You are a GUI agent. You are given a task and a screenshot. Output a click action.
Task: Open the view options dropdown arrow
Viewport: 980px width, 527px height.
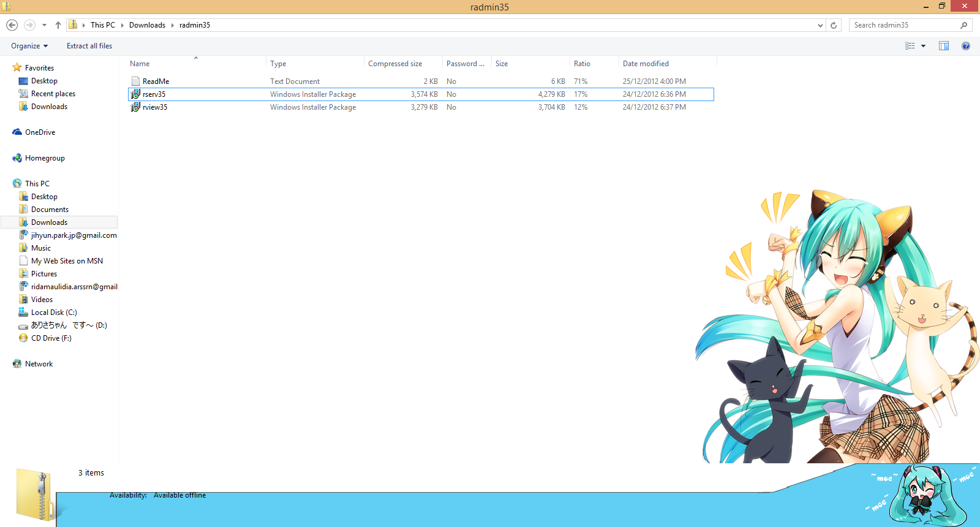tap(923, 46)
